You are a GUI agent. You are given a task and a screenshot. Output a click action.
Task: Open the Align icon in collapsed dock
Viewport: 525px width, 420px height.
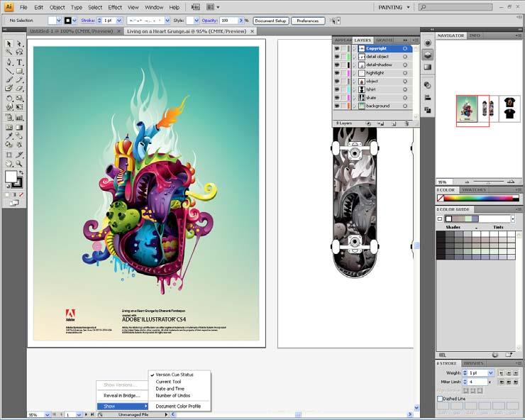point(428,97)
